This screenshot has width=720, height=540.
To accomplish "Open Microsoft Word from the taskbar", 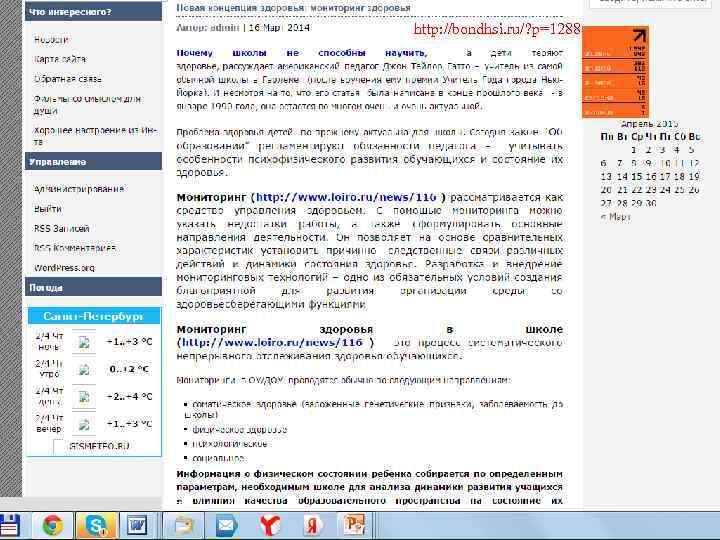I will [x=137, y=525].
